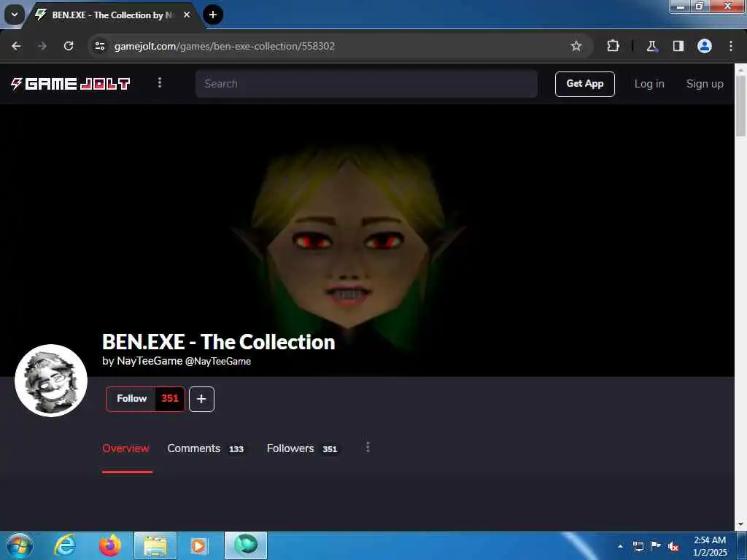Screen dimensions: 747x560
Task: Click the Get App button
Action: point(584,84)
